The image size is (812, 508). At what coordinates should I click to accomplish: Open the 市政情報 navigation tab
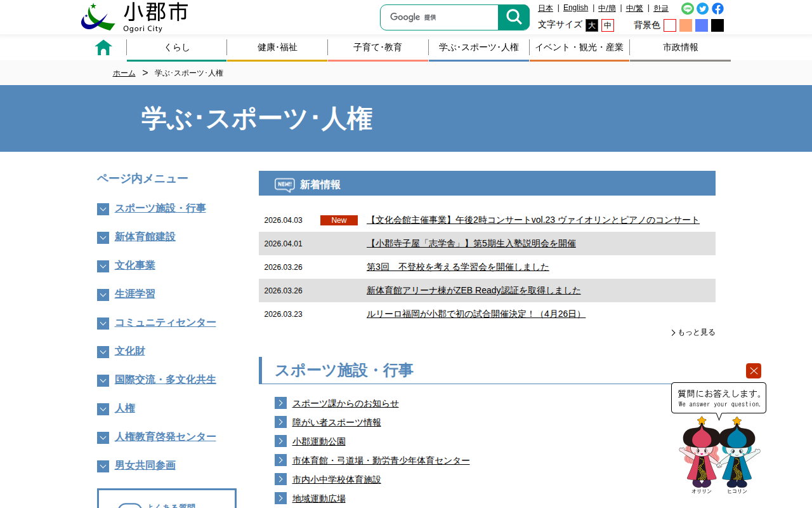pyautogui.click(x=680, y=48)
